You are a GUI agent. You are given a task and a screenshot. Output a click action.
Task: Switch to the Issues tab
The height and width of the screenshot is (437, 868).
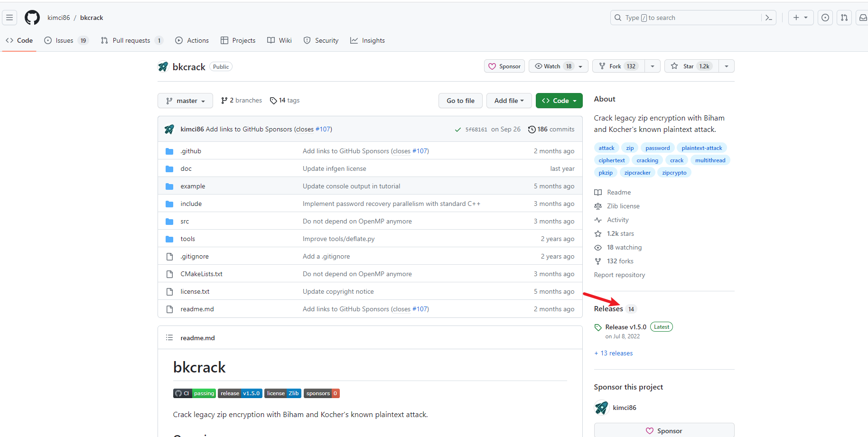pos(66,40)
